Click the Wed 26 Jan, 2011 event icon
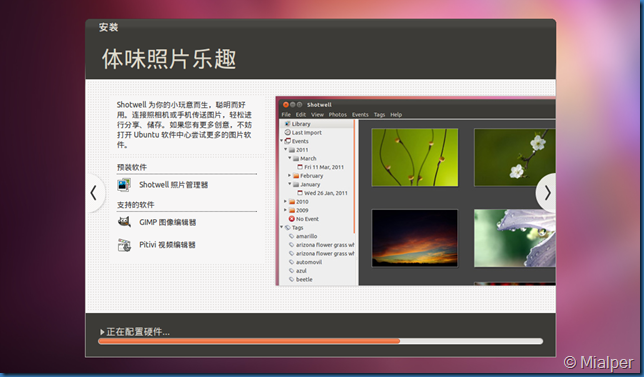 pos(300,193)
